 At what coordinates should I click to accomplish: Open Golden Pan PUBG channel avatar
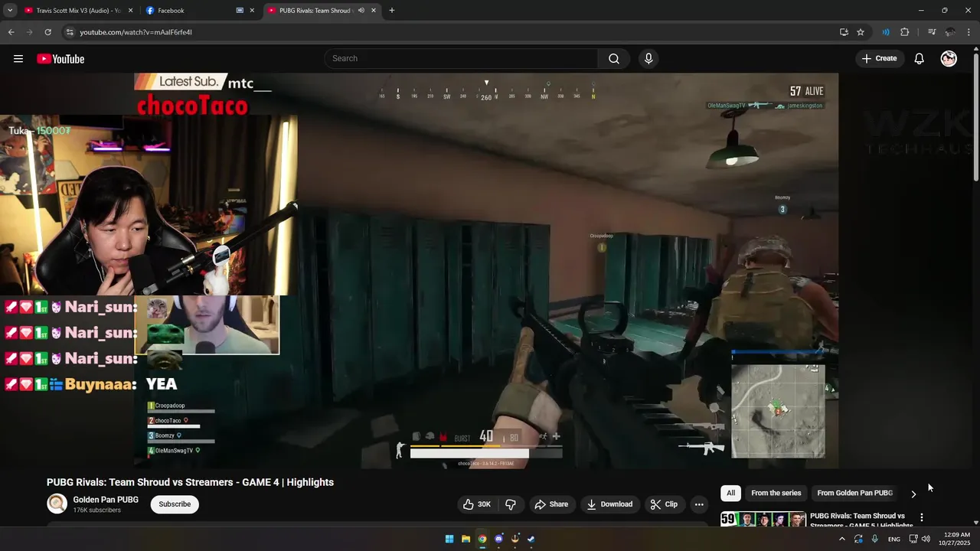(x=57, y=504)
